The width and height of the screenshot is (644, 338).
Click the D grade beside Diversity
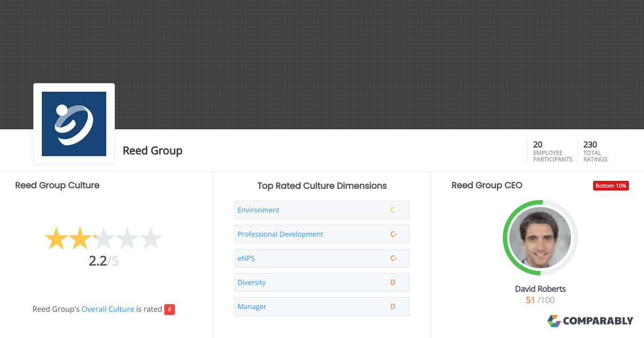click(x=392, y=282)
